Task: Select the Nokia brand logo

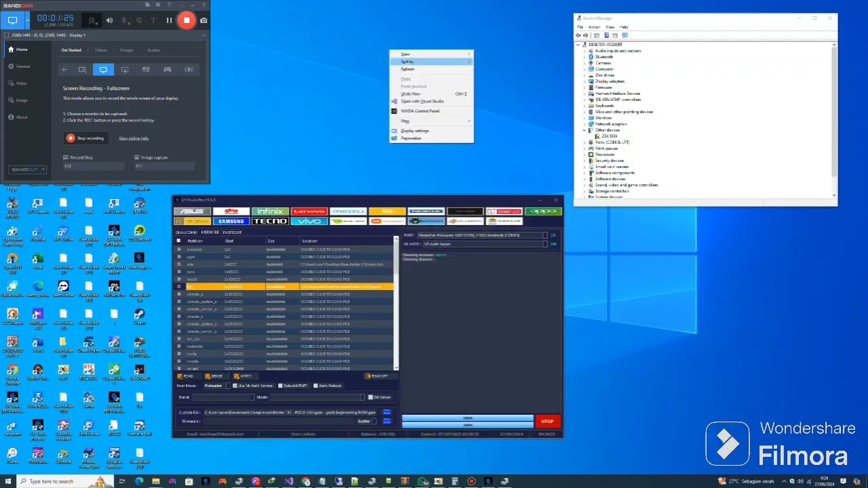Action: tap(427, 211)
